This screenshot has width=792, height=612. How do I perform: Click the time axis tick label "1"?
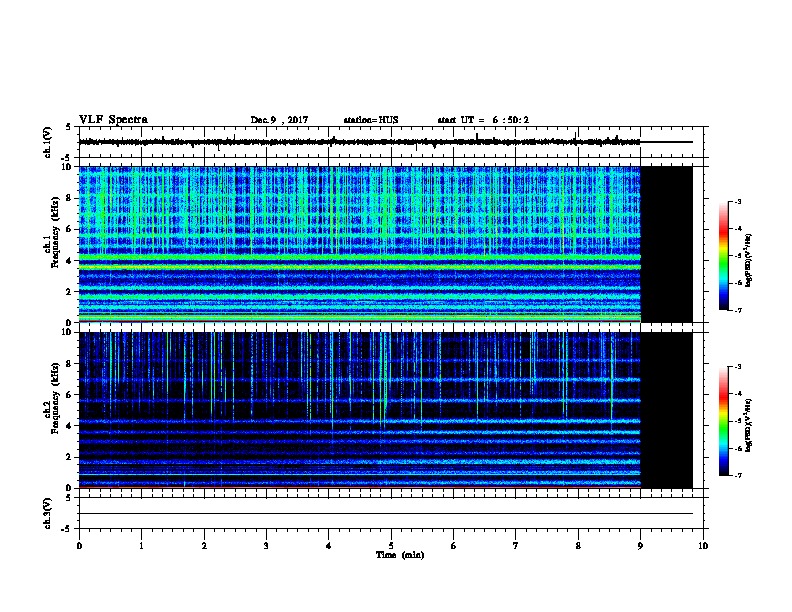141,546
